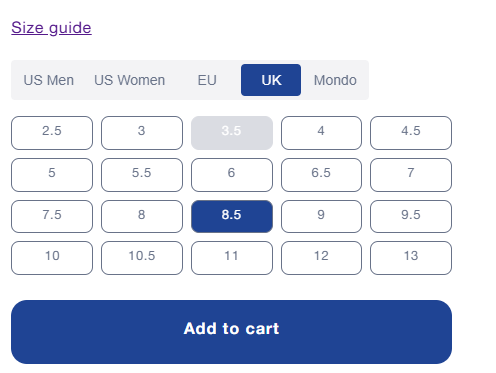
Task: Pick size 9.5
Action: pyautogui.click(x=411, y=216)
